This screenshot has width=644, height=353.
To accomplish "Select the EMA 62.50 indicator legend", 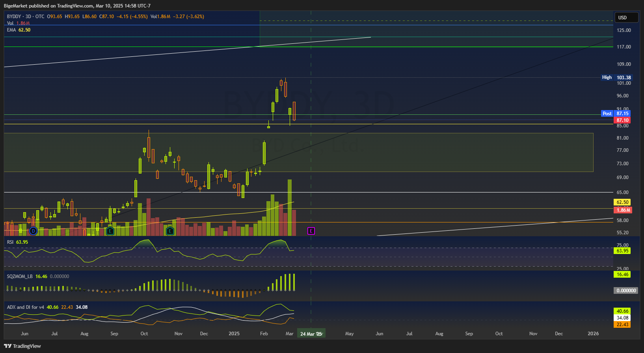I will tap(19, 30).
